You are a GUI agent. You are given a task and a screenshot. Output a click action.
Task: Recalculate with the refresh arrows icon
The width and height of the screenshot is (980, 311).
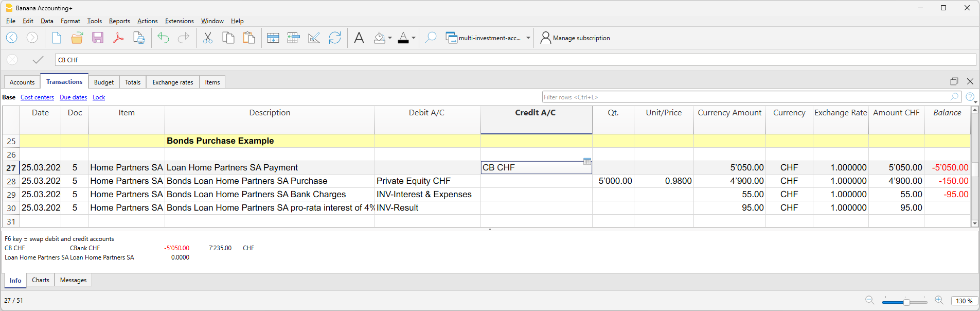[335, 38]
